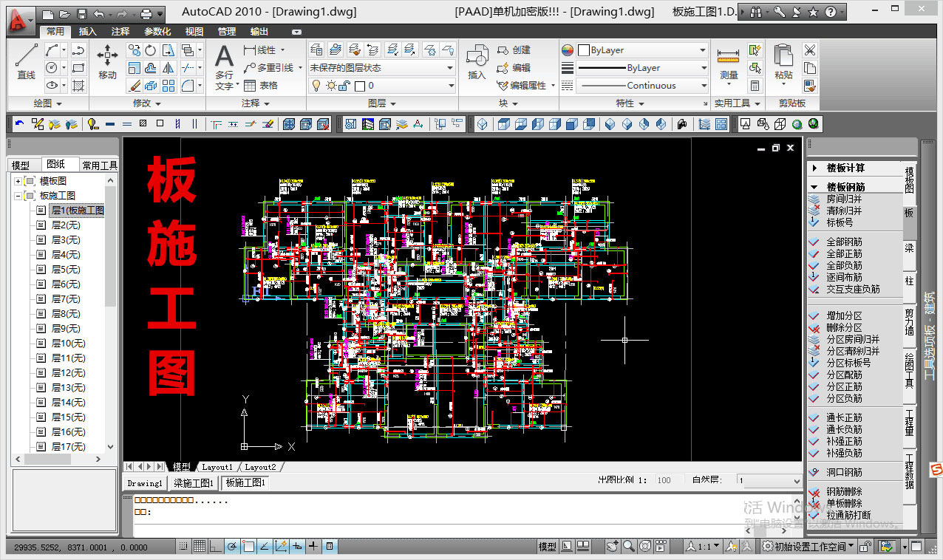Select the rectangle draw tool
Screen dimensions: 943x560
tap(78, 68)
